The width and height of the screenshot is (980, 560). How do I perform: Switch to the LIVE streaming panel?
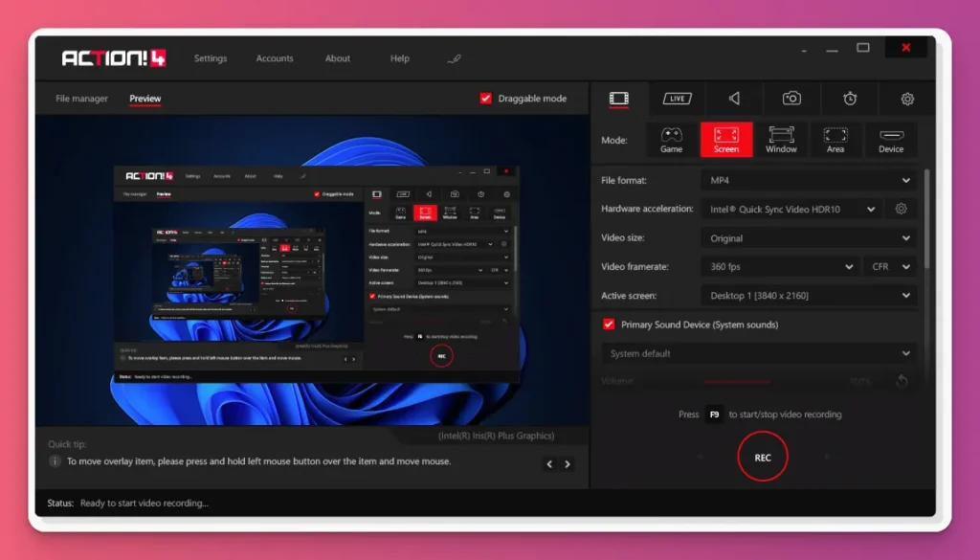(677, 99)
